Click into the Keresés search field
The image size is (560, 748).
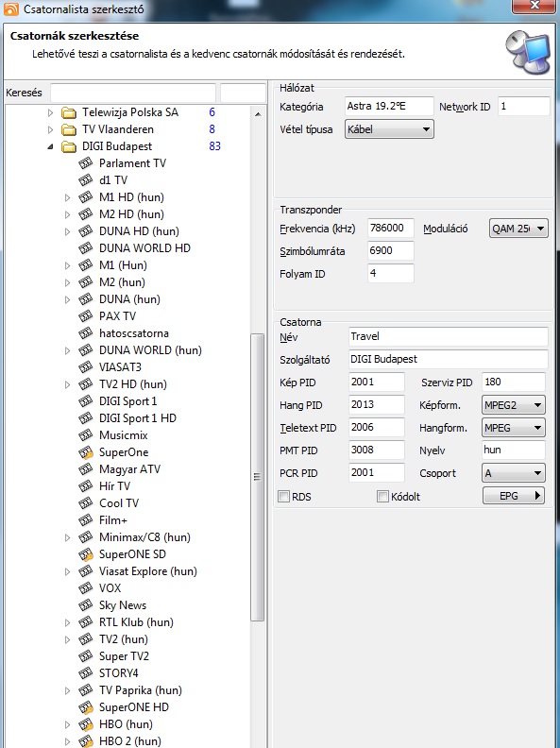pyautogui.click(x=133, y=93)
